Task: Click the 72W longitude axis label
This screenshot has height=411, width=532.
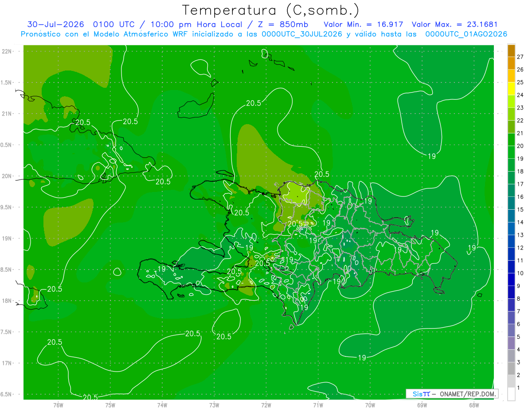Action: [266, 405]
